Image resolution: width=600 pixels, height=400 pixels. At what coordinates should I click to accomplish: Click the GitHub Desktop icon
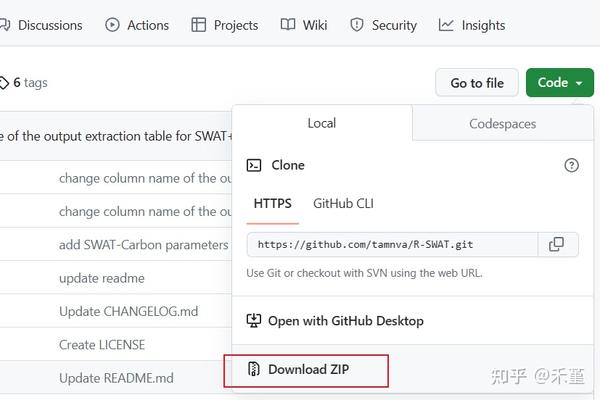(x=254, y=321)
